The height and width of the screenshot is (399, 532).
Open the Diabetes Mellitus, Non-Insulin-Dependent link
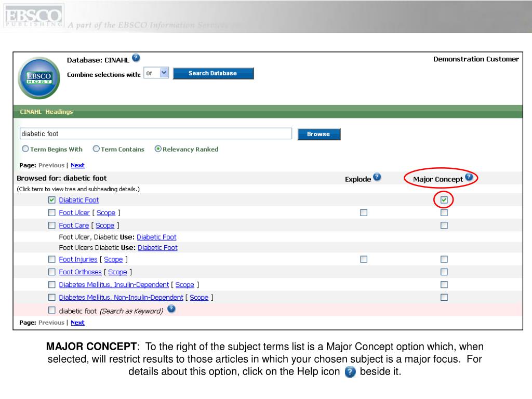pos(121,298)
